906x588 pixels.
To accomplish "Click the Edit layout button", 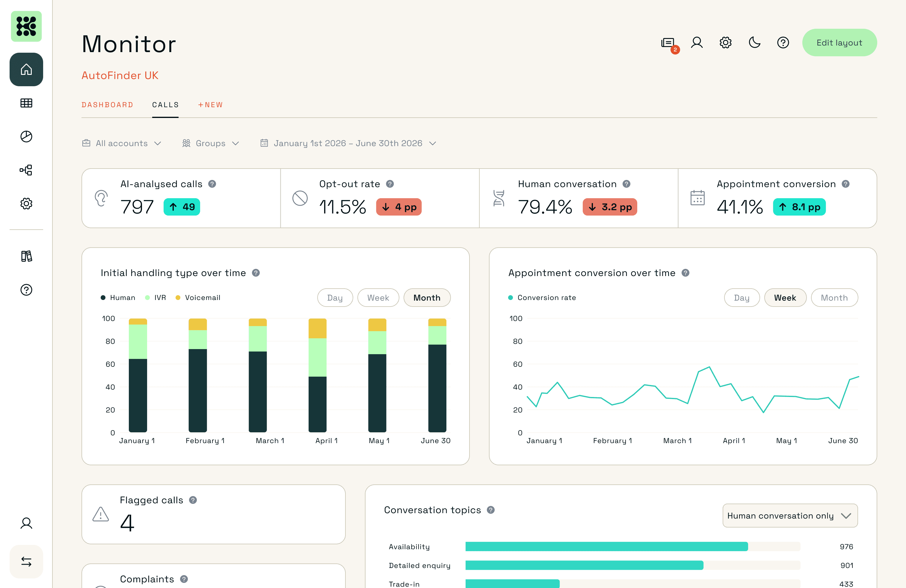I will (839, 43).
